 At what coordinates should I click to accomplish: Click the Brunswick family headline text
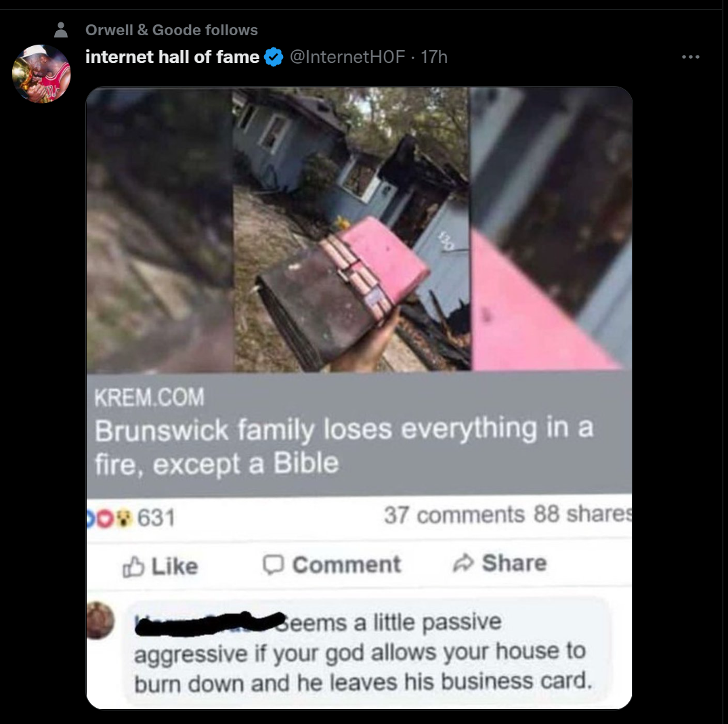[x=344, y=446]
